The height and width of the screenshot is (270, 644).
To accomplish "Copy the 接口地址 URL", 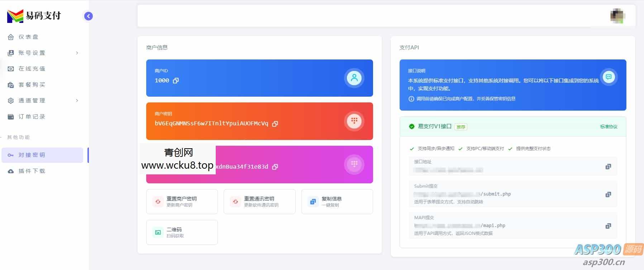I will click(608, 167).
